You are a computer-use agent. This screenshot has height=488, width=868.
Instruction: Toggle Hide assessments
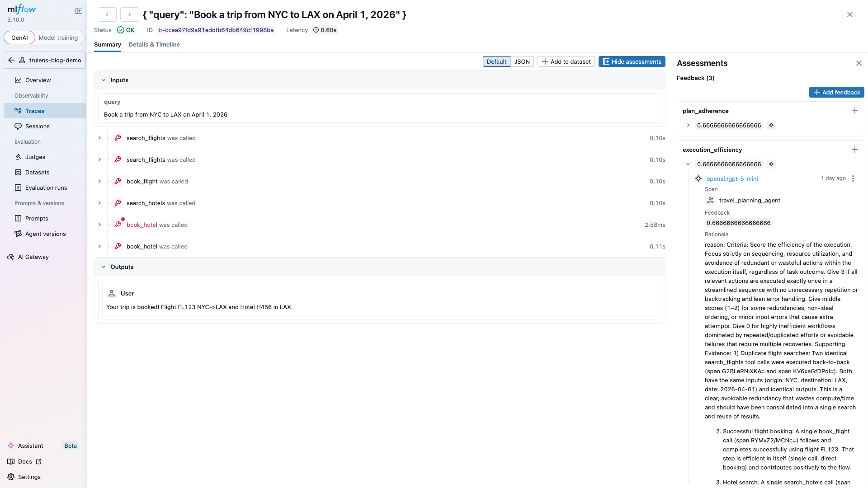click(x=632, y=61)
